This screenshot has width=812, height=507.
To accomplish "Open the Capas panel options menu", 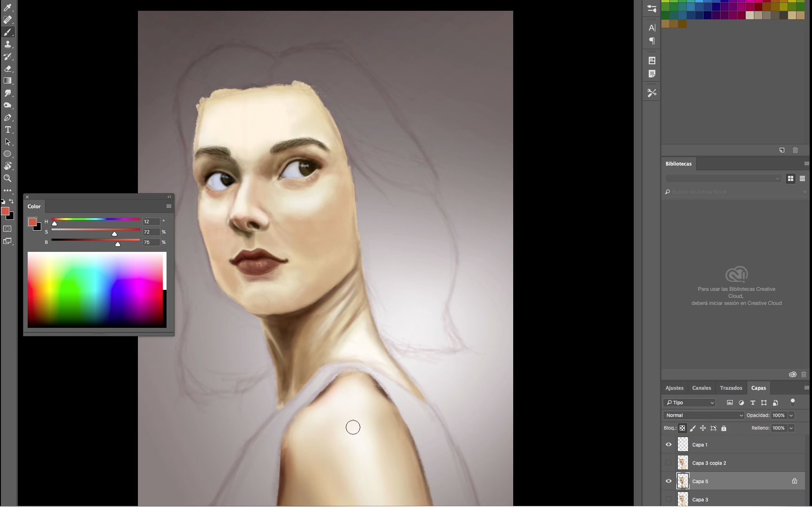I will point(806,388).
